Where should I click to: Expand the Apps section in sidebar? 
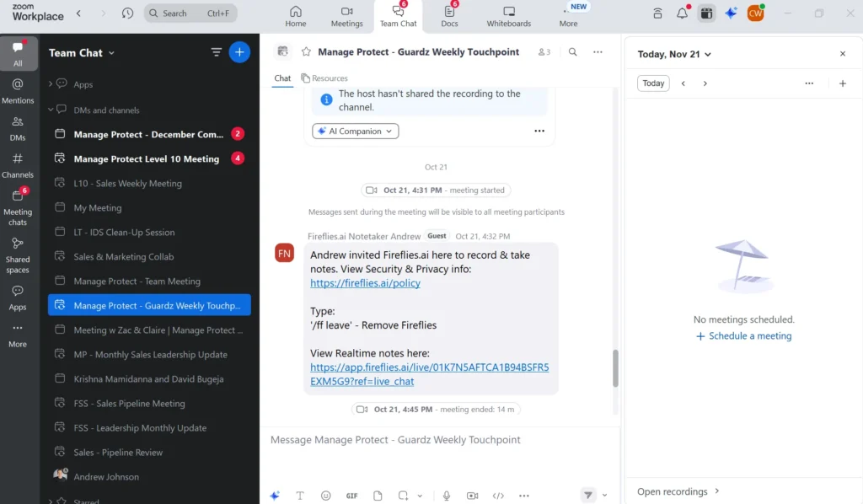[x=51, y=84]
